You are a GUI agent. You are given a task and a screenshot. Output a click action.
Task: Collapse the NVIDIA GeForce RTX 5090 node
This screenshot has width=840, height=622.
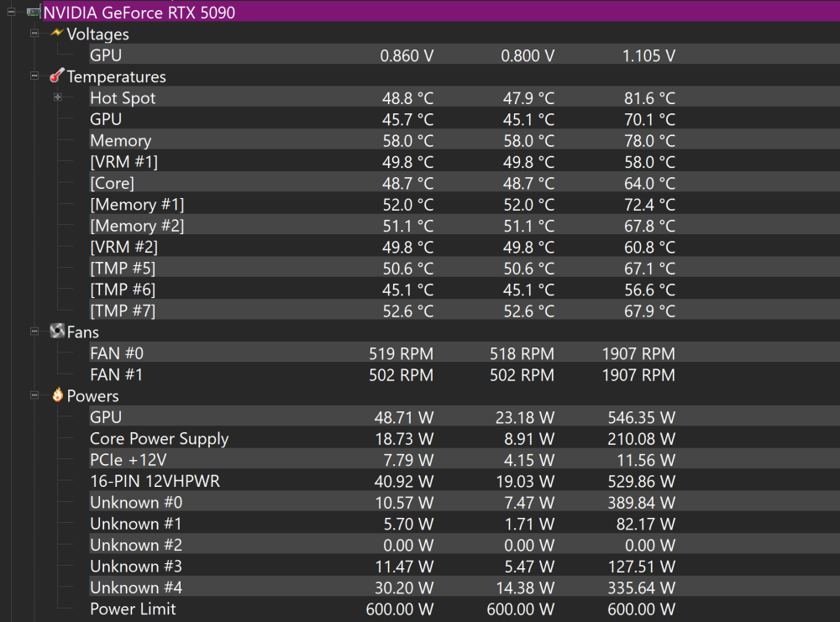pos(11,12)
